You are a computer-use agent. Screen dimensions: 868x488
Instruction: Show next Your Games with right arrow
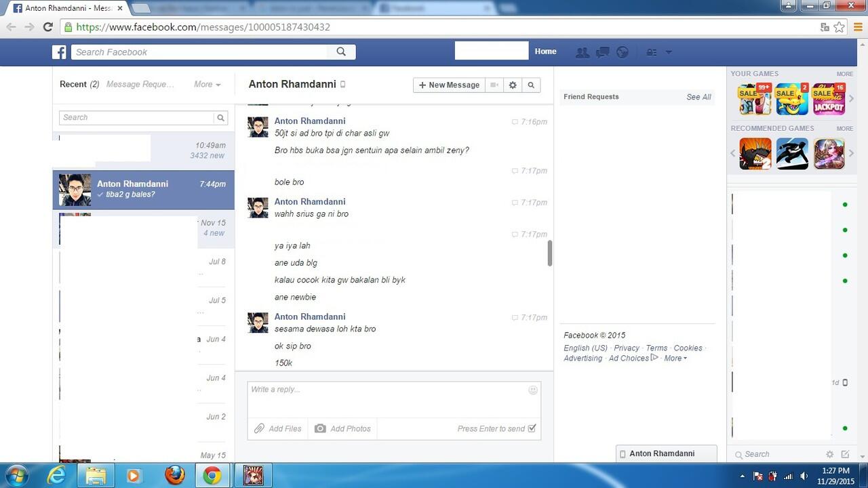(851, 99)
